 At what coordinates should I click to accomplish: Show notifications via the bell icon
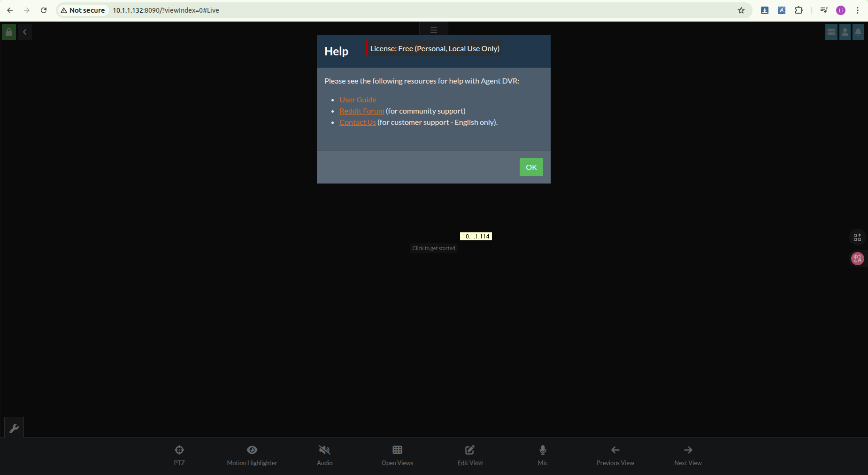pyautogui.click(x=858, y=32)
